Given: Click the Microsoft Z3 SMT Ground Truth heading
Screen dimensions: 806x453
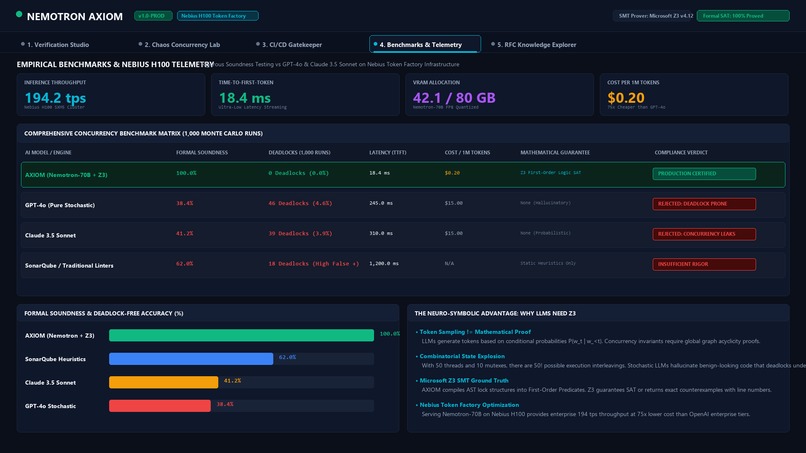Looking at the screenshot, I should pyautogui.click(x=464, y=381).
